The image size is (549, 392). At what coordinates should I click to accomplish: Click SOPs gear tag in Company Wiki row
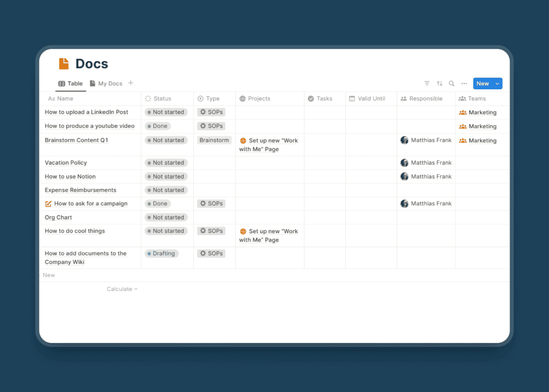211,253
